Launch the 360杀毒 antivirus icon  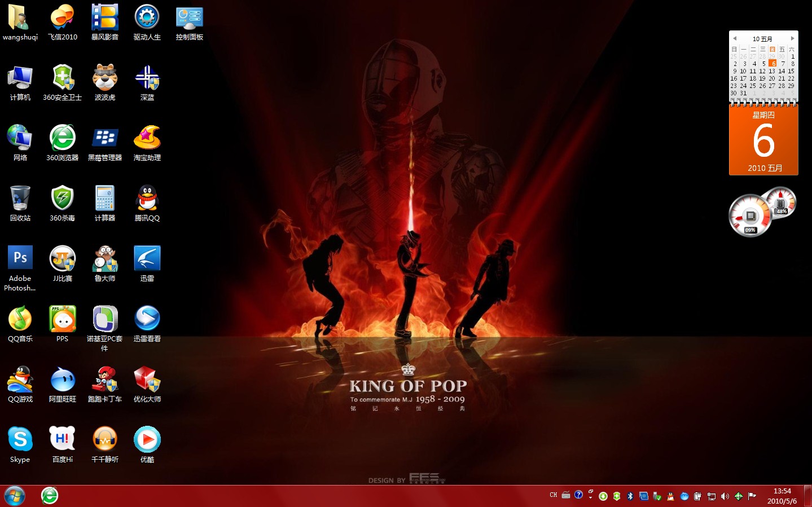coord(63,204)
